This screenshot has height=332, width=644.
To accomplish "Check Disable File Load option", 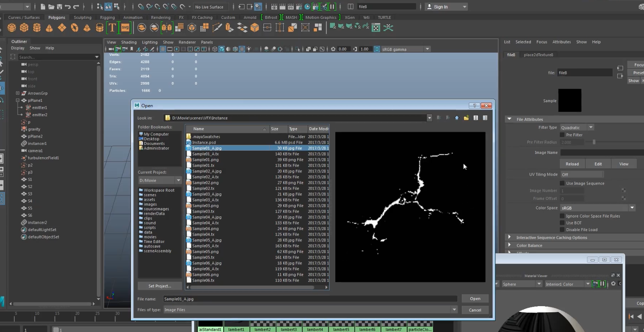I will pos(562,229).
